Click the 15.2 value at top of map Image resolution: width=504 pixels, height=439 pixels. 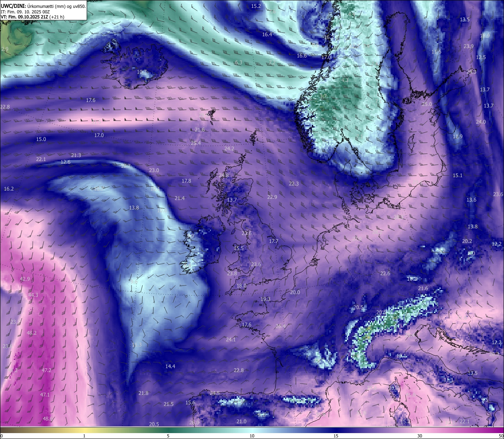256,6
